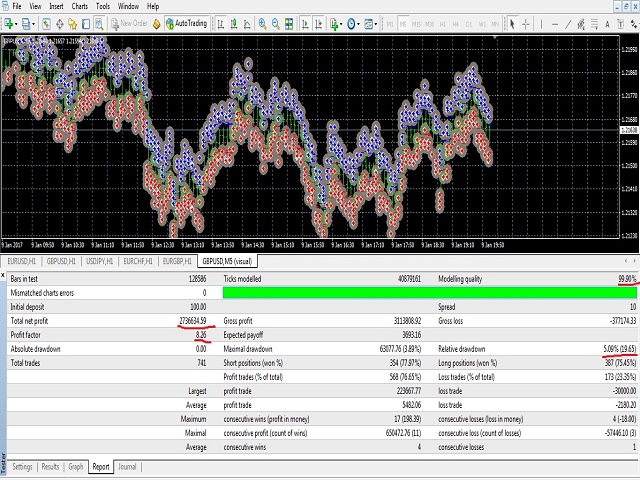Screen dimensions: 640x480
Task: Select the M1 timeframe button
Action: (390, 24)
